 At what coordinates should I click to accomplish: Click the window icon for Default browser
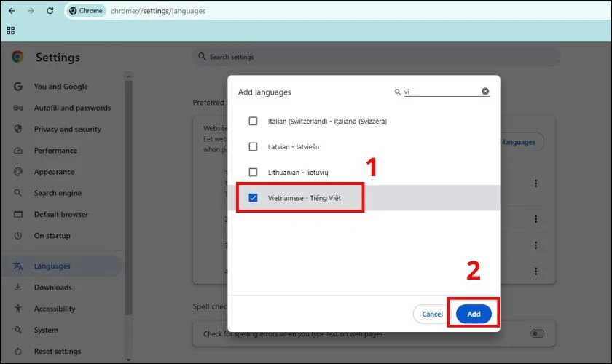pos(18,215)
